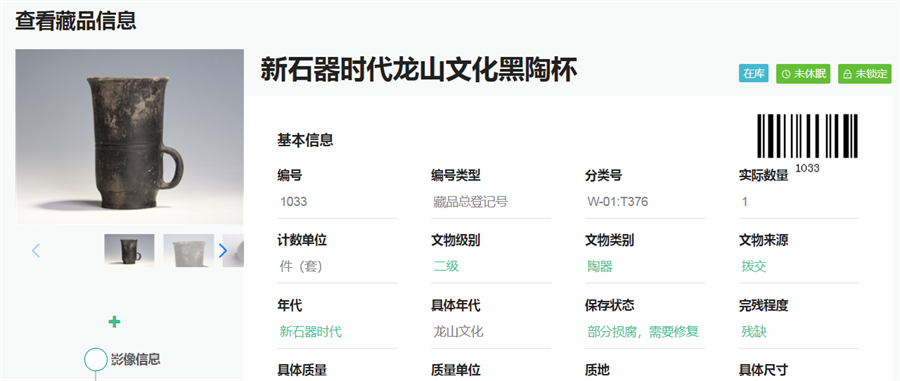Select the first black cup thumbnail
Image resolution: width=900 pixels, height=381 pixels.
[129, 250]
